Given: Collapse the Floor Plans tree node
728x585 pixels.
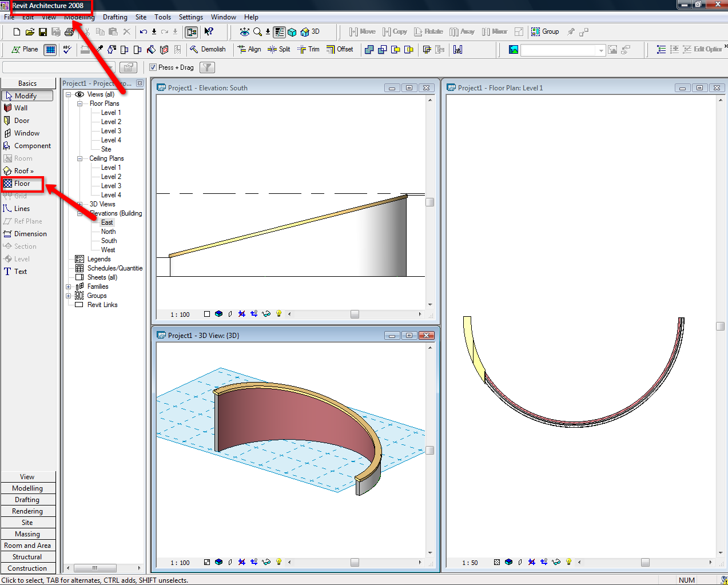Looking at the screenshot, I should [x=80, y=104].
